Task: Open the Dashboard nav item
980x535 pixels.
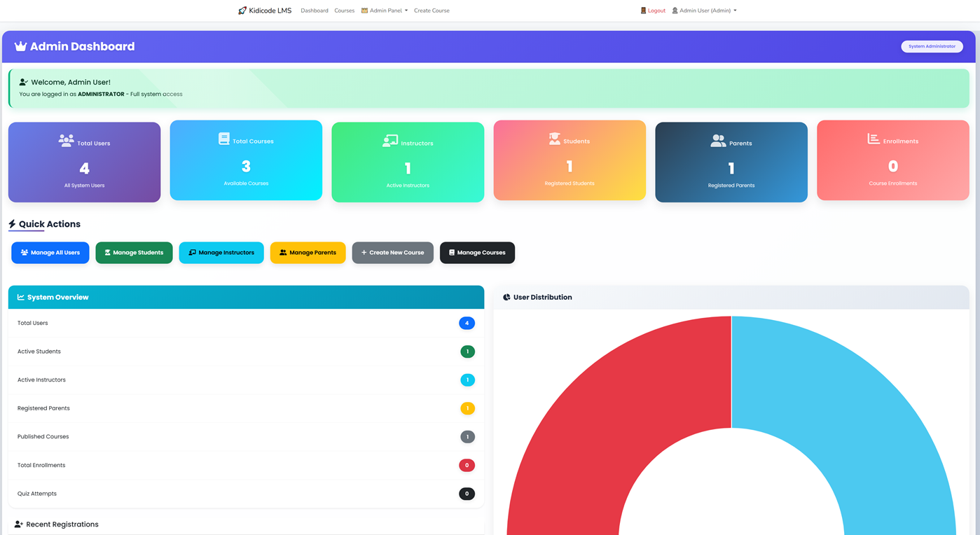Action: click(x=315, y=11)
